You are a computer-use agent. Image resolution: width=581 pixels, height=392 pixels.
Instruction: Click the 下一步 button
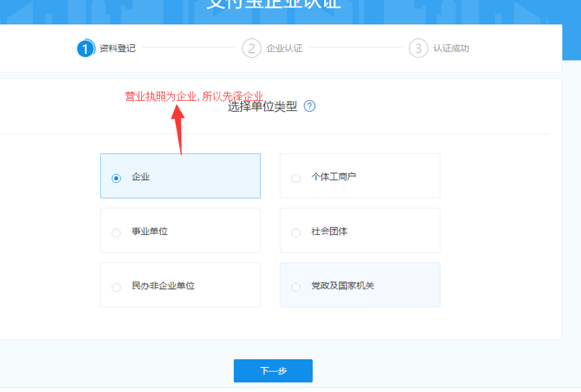[x=273, y=370]
